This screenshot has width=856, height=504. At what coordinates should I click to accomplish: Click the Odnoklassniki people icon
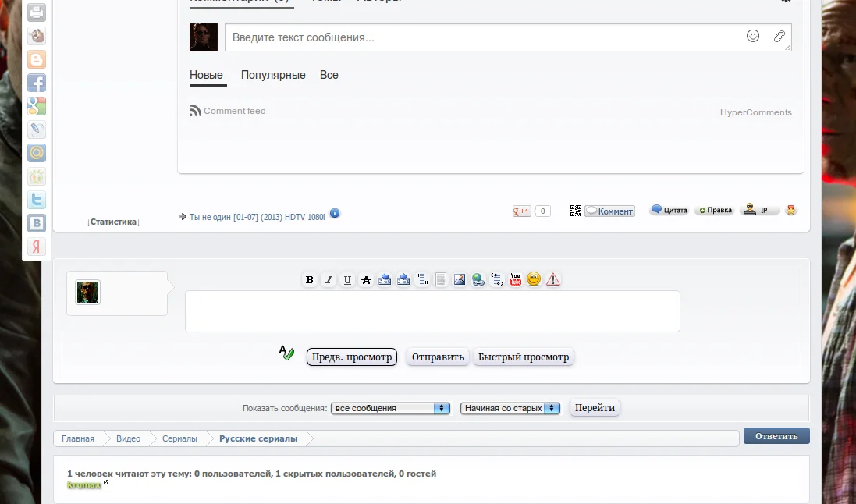[x=37, y=176]
